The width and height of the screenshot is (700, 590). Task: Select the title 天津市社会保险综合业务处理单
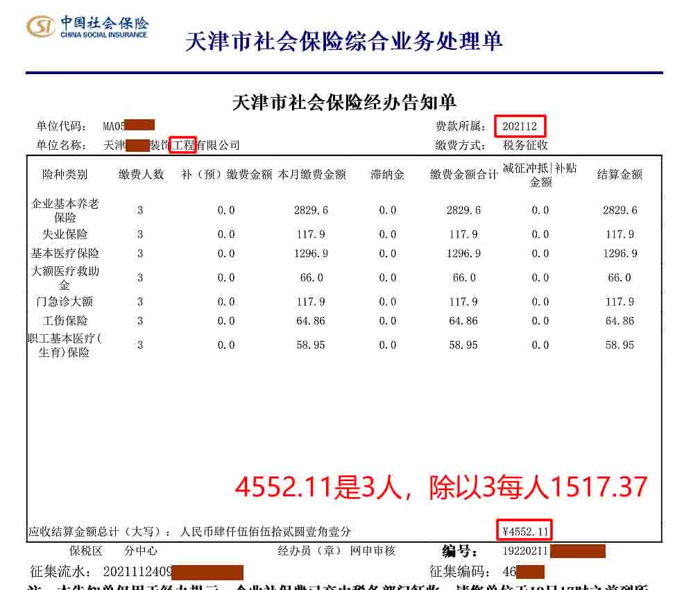pyautogui.click(x=343, y=42)
